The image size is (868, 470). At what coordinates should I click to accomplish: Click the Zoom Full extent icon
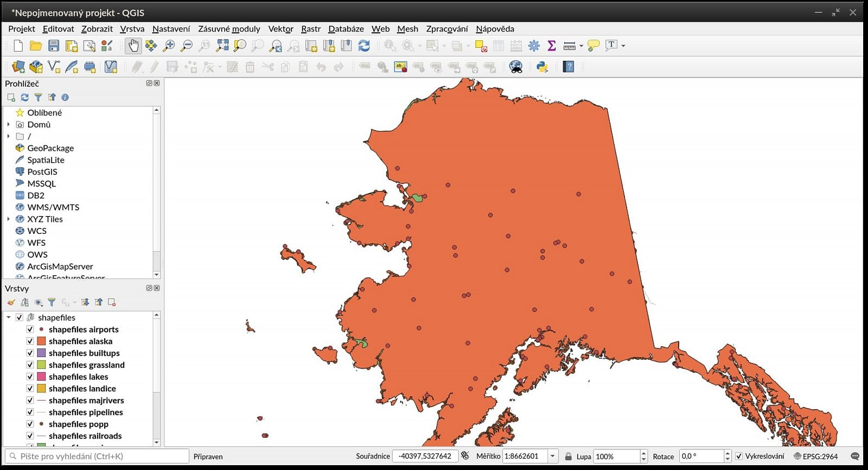point(222,46)
